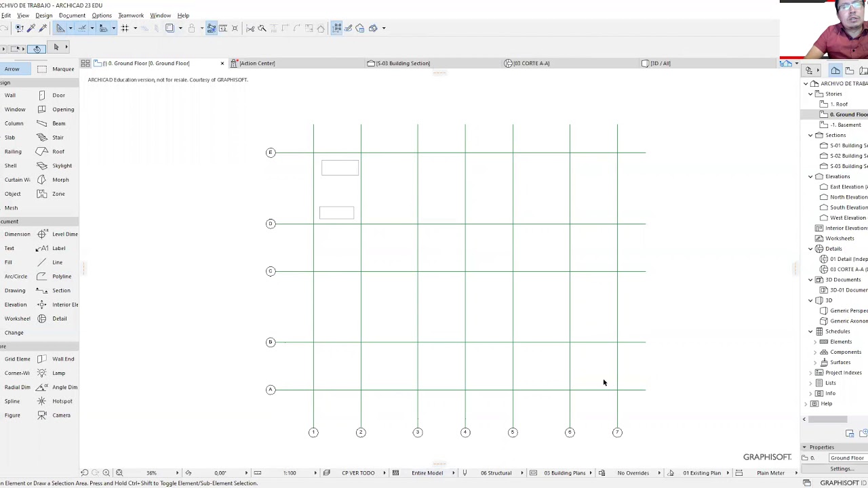Collapse the Schedules tree node

point(810,331)
